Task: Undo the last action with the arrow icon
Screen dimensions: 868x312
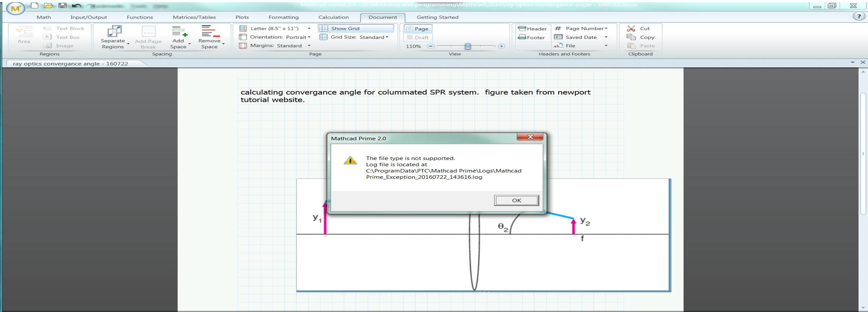Action: 76,5
